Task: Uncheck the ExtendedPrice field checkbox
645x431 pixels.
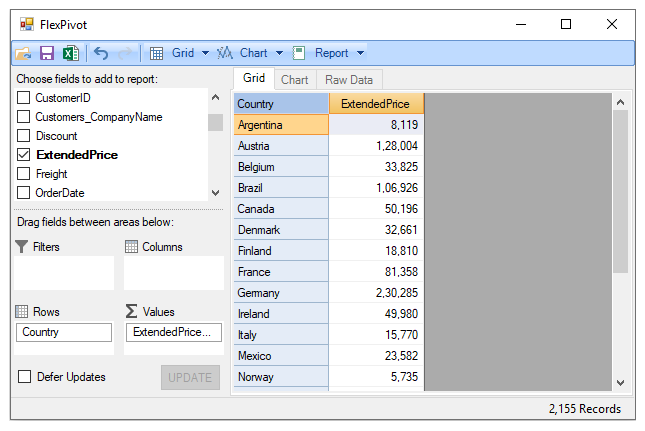Action: 24,155
